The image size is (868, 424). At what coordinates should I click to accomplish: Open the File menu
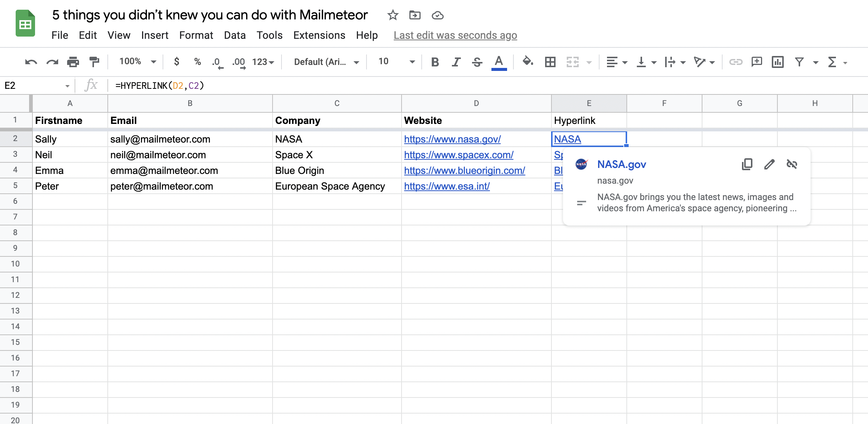click(x=60, y=35)
